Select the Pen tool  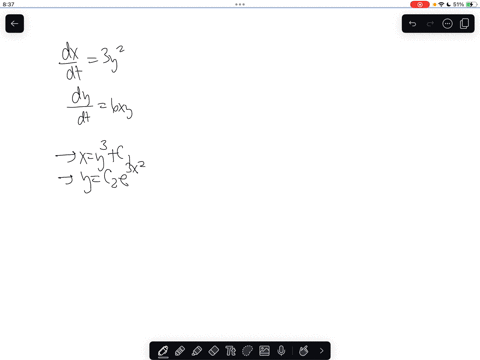click(163, 351)
